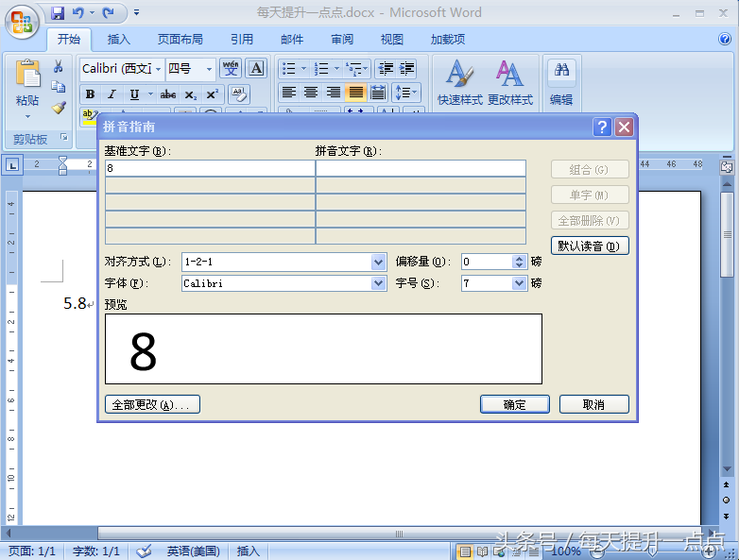This screenshot has width=739, height=560.
Task: Toggle Italic formatting in the ribbon
Action: (x=112, y=94)
